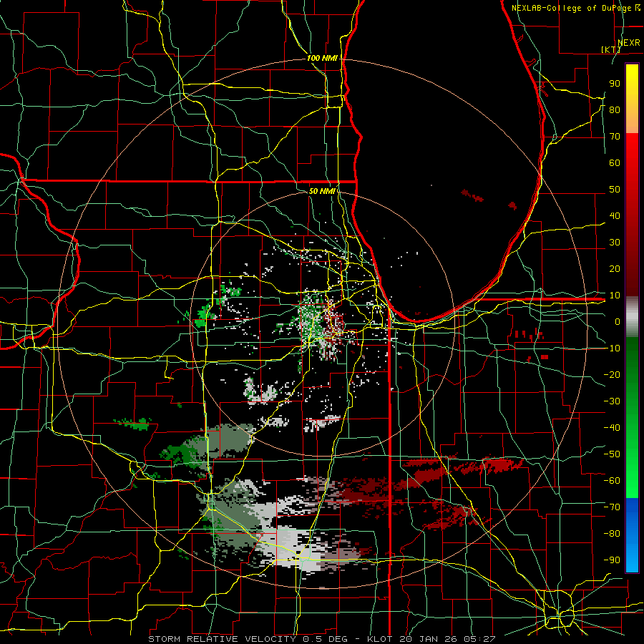Click the blue segment of the color bar

coord(632,535)
